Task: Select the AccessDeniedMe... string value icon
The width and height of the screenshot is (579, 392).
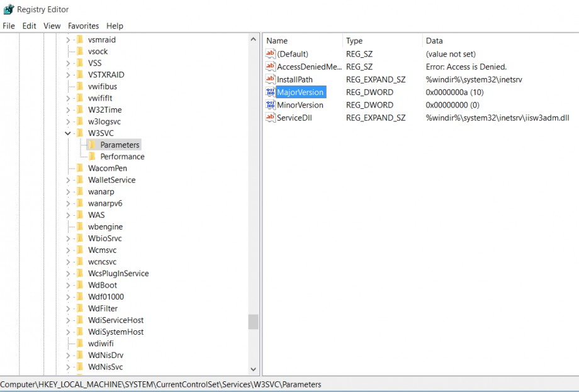Action: coord(270,66)
